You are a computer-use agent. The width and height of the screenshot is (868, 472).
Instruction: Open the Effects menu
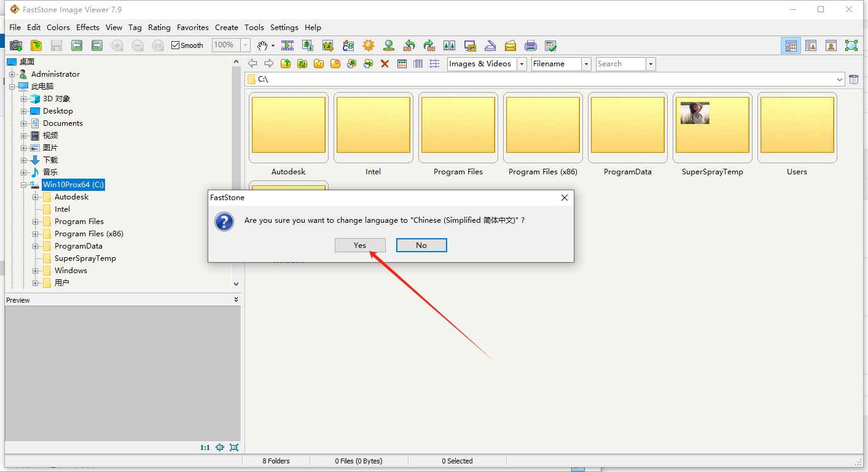click(x=88, y=28)
